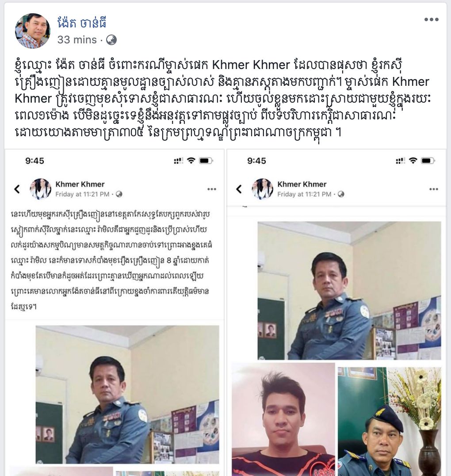Click the Khmer Khmer avatar in the right screenshot
Image resolution: width=451 pixels, height=476 pixels.
pos(262,189)
